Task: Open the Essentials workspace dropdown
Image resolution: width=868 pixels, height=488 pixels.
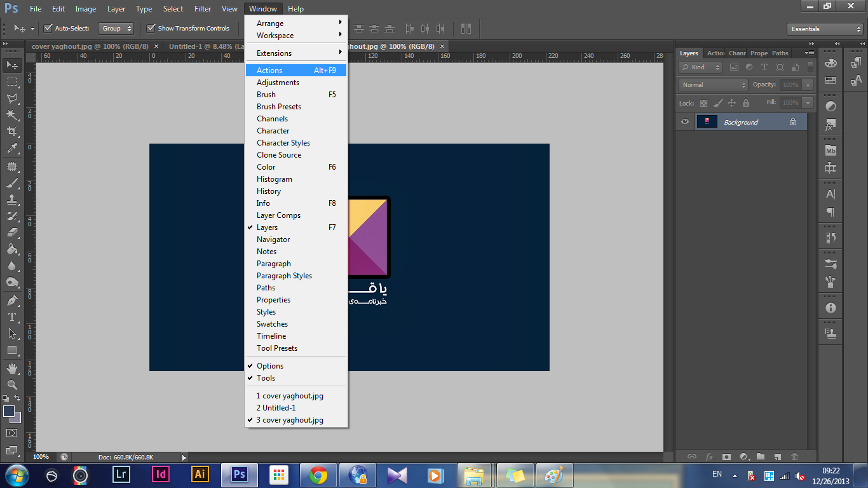Action: [x=824, y=29]
